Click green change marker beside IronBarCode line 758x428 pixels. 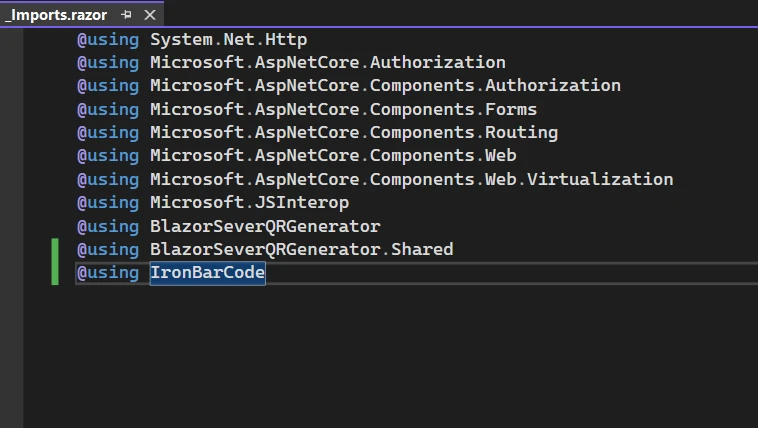(56, 273)
